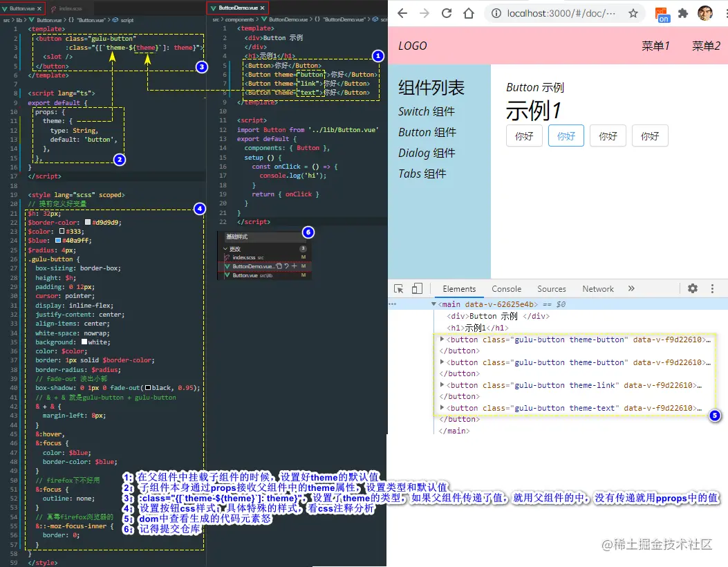Go to Tabs 组件 in sidebar
Screen dimensions: 728x567
pyautogui.click(x=422, y=174)
